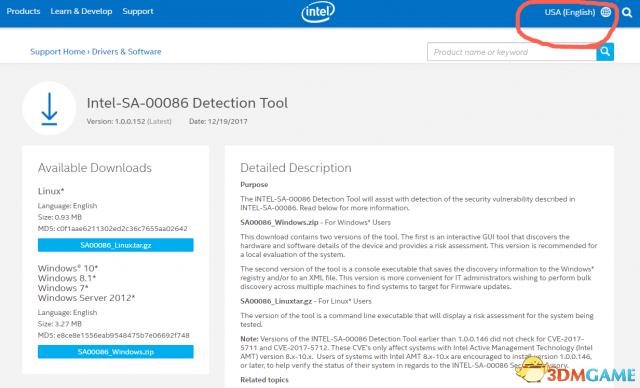Image resolution: width=640 pixels, height=388 pixels.
Task: Select USA (English) region selector
Action: tap(570, 12)
